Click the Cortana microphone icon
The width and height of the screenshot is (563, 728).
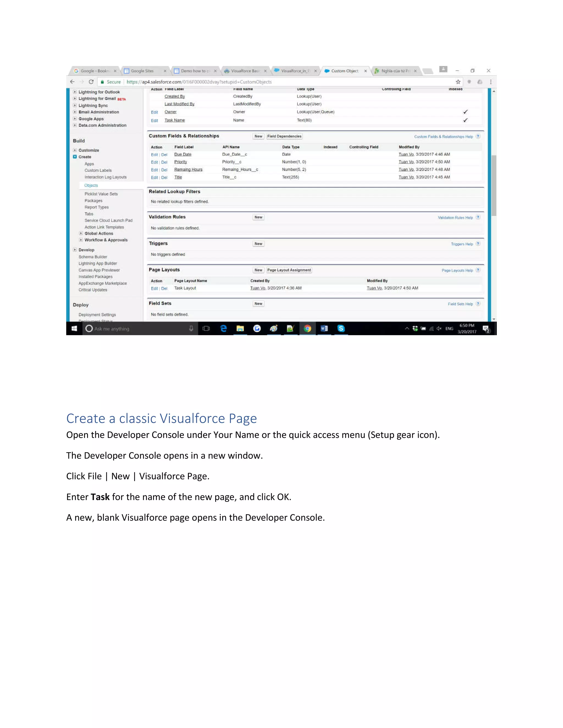coord(191,329)
